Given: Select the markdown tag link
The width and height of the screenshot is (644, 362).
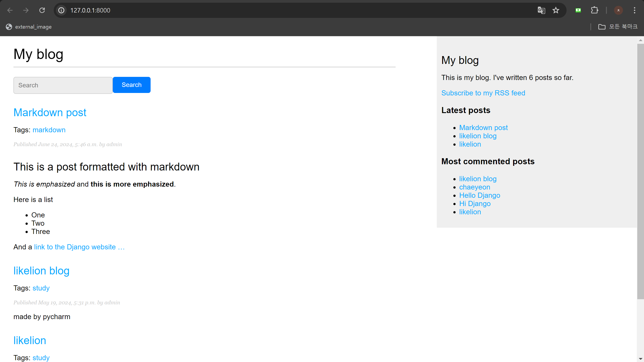Looking at the screenshot, I should tap(49, 130).
